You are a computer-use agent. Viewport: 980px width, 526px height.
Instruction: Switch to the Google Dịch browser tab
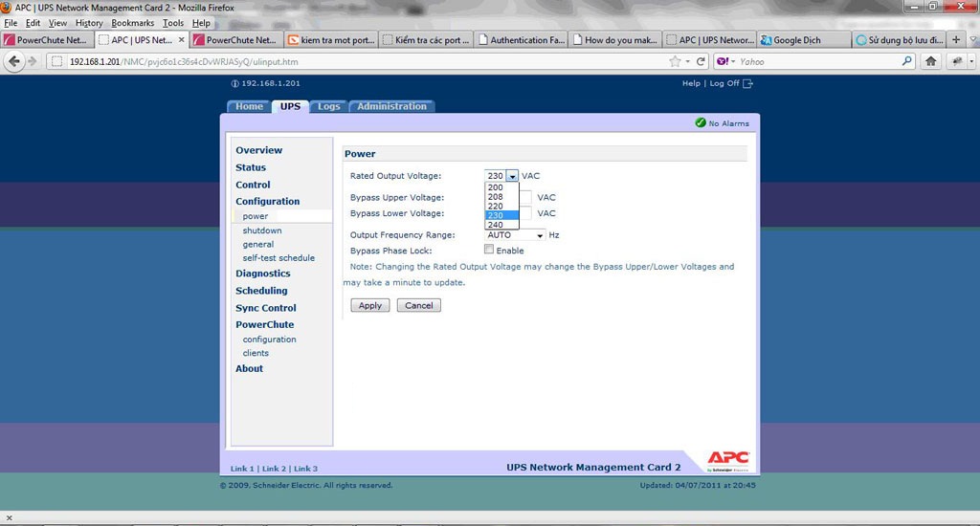803,39
